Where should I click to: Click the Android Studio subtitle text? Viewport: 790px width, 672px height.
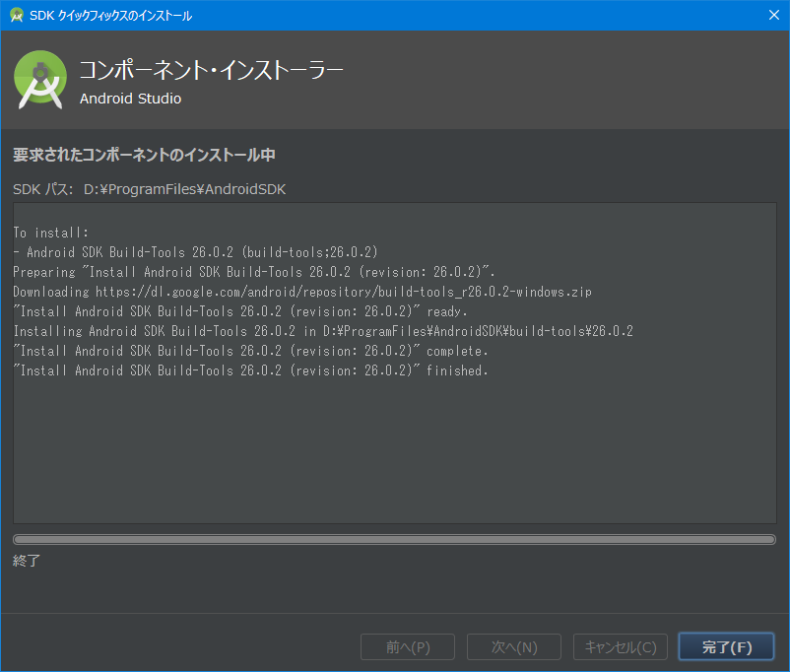tap(130, 99)
